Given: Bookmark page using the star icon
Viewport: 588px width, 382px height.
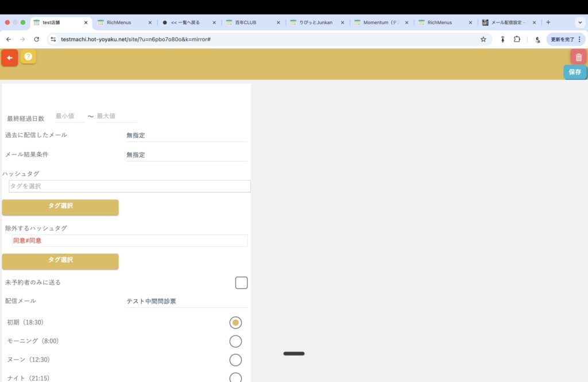Looking at the screenshot, I should pos(483,39).
